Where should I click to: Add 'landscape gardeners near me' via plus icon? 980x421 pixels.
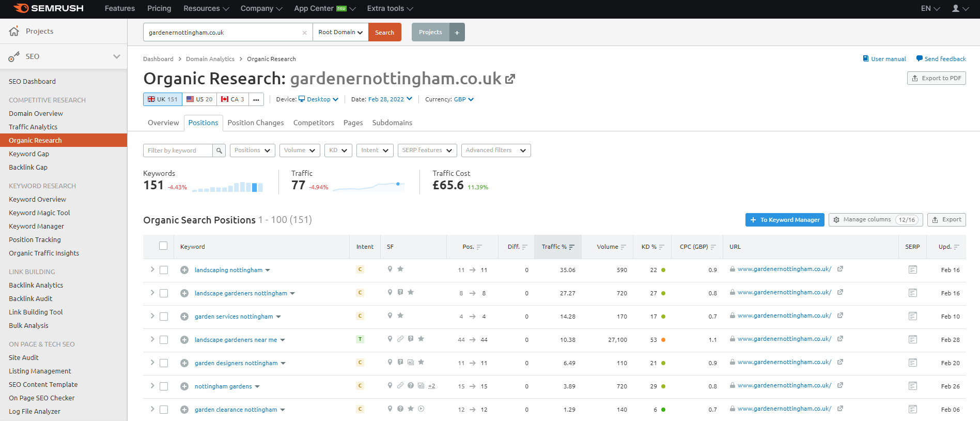184,340
